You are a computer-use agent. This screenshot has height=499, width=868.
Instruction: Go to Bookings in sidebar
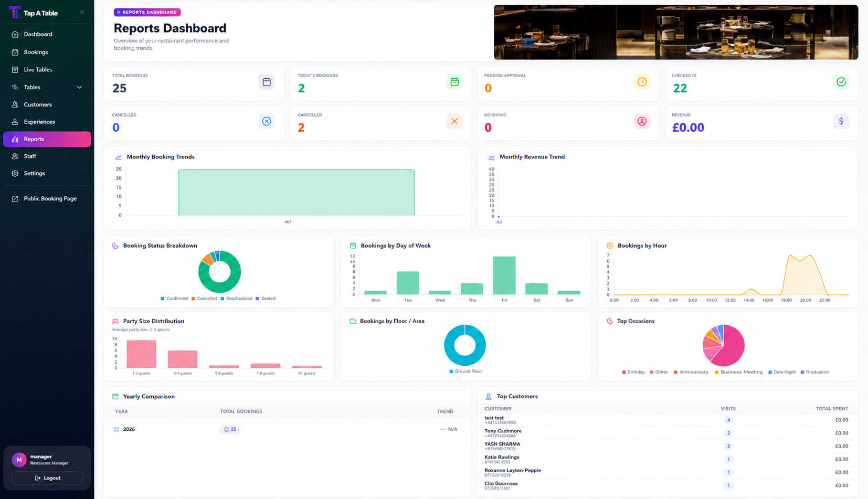[x=47, y=52]
